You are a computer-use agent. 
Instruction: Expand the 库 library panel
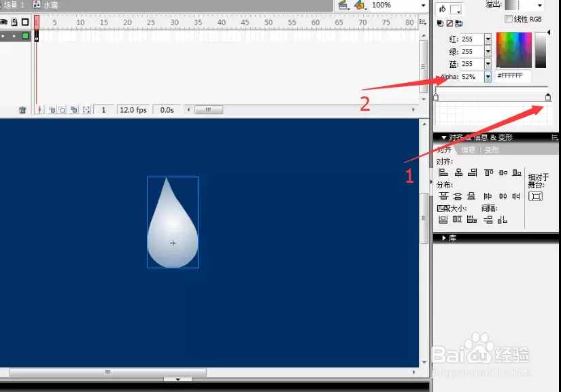(x=444, y=238)
